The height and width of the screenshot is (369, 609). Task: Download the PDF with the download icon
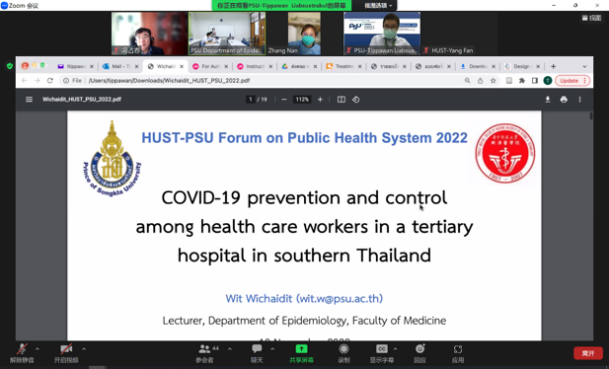(548, 99)
